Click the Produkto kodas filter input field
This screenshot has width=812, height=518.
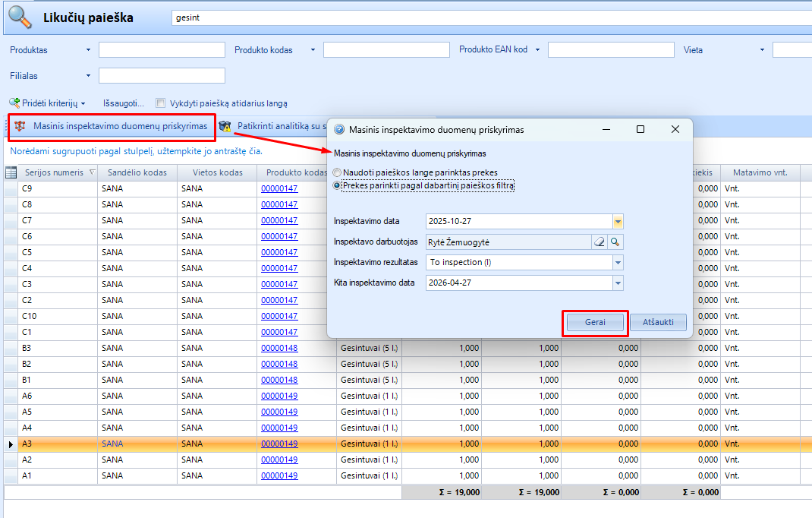pos(388,50)
